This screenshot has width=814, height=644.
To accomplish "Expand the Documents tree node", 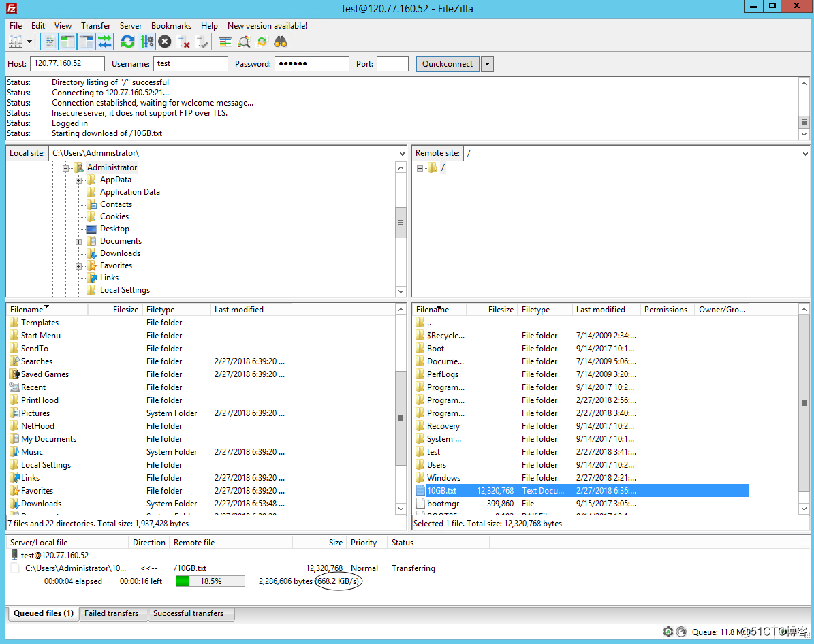I will (79, 242).
